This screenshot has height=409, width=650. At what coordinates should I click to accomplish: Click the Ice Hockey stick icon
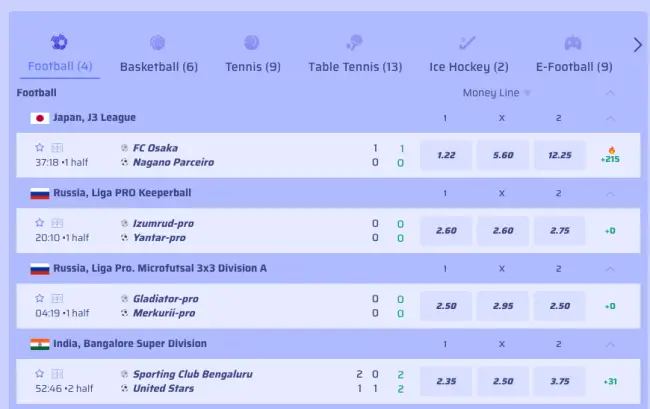(x=468, y=43)
